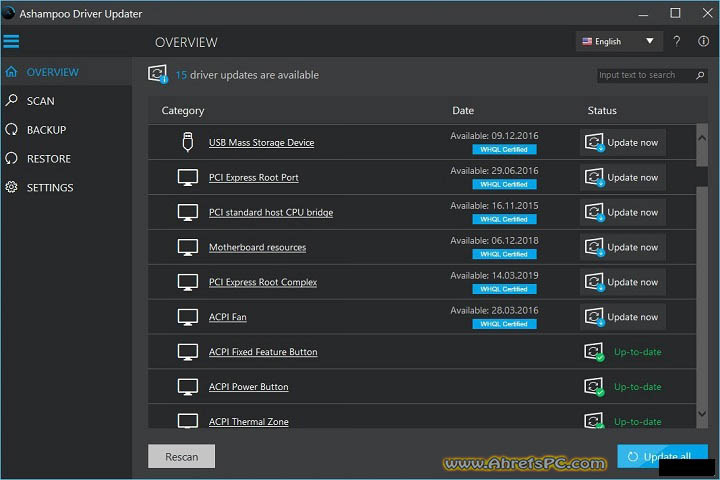Click the monitor icon for PCI standard host CPU bridge
Viewport: 720px width, 480px height.
click(x=187, y=213)
